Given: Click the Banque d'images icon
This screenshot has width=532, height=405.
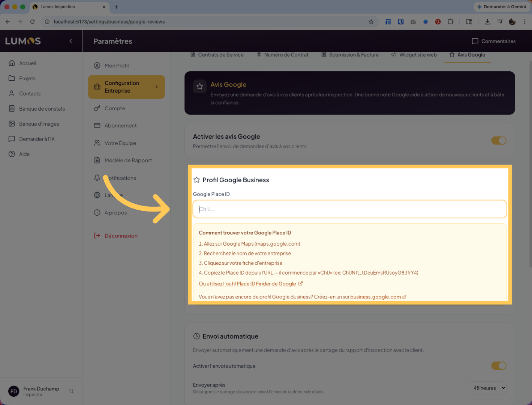Looking at the screenshot, I should (x=12, y=124).
